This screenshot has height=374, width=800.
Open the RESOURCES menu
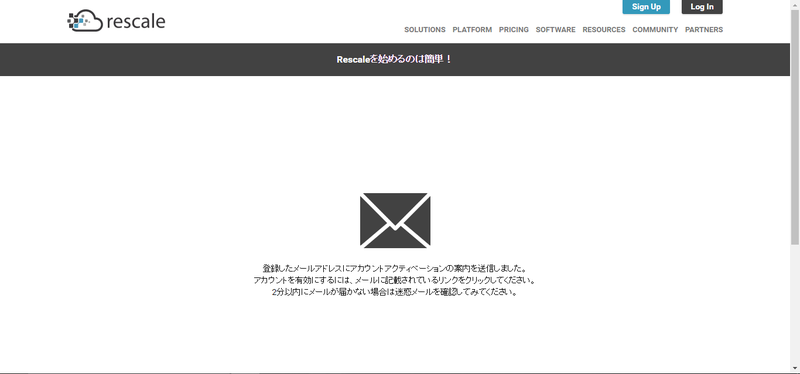tap(604, 30)
